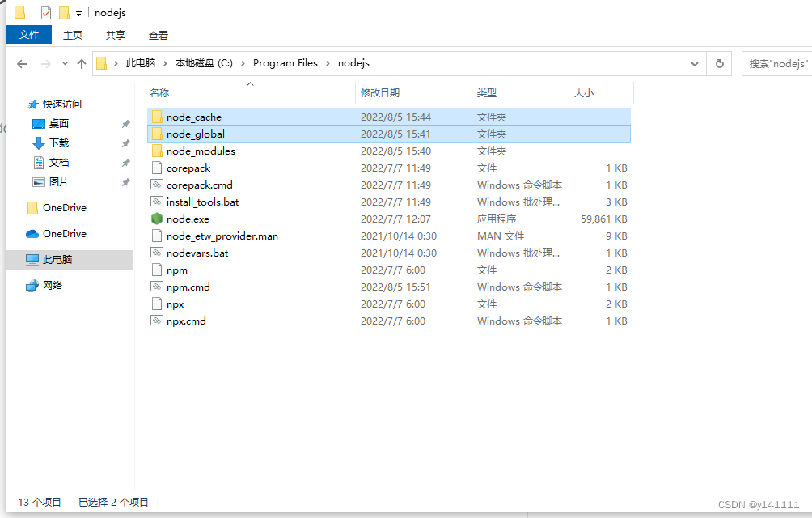
Task: Click 此电脑 in the address path
Action: [x=141, y=63]
